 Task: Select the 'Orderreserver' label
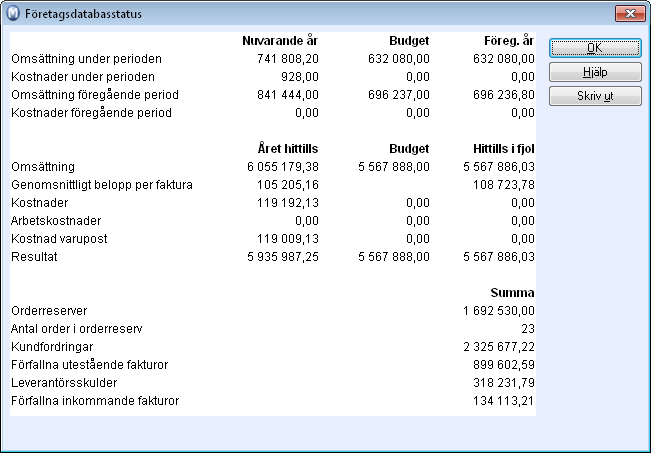(x=49, y=311)
